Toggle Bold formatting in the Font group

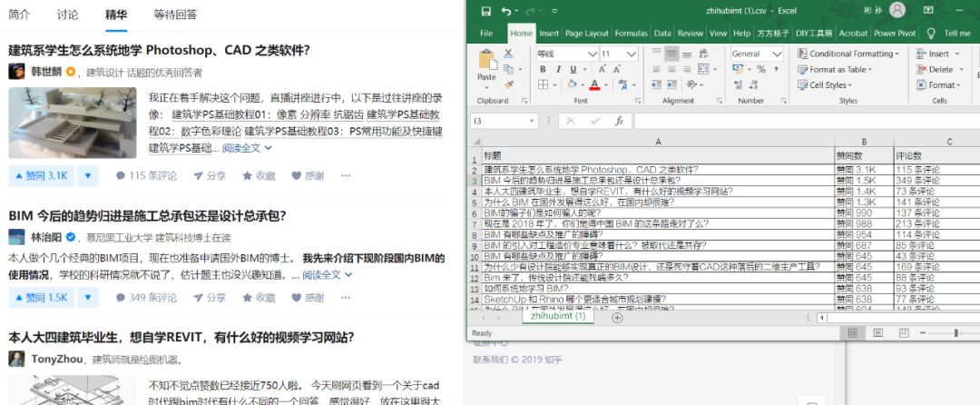(543, 69)
